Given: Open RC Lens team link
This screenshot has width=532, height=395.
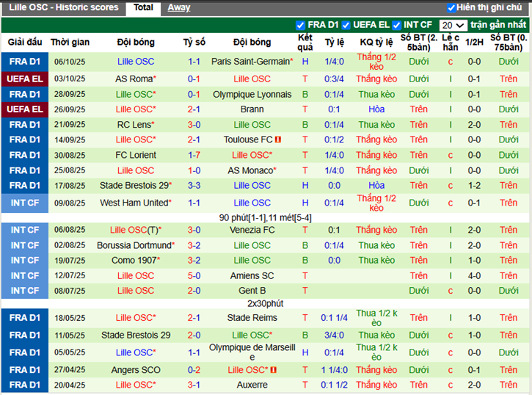Looking at the screenshot, I should pos(136,125).
